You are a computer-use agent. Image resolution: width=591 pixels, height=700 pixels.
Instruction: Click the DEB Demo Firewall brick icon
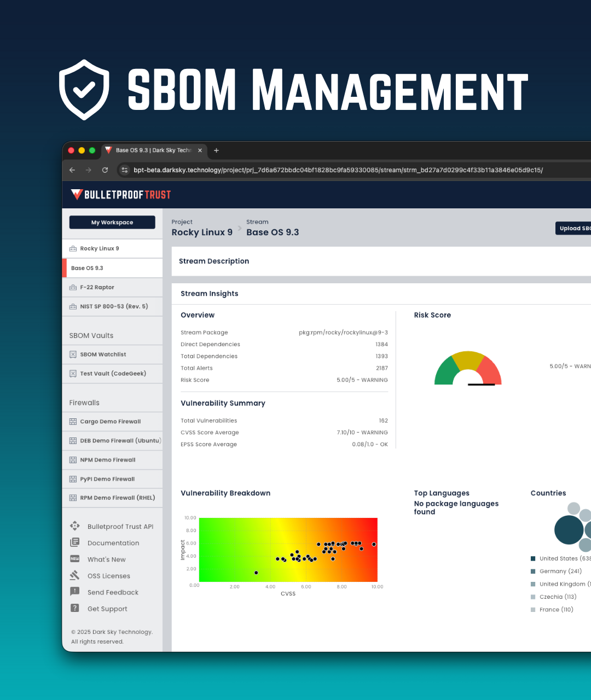[73, 441]
